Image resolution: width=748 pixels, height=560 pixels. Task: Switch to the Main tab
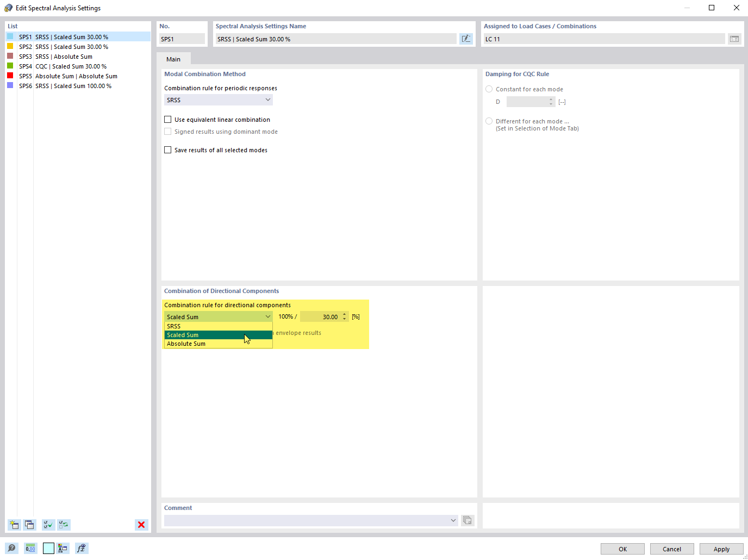point(173,59)
